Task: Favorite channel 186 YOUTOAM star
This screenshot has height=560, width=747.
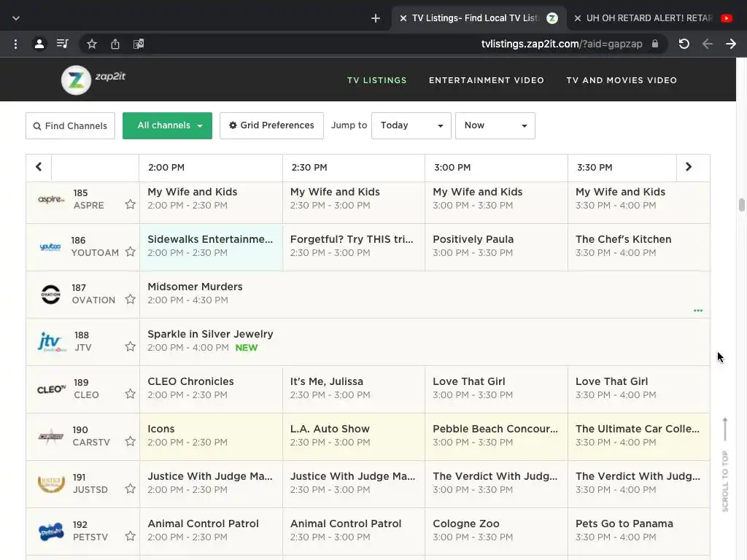Action: 130,252
